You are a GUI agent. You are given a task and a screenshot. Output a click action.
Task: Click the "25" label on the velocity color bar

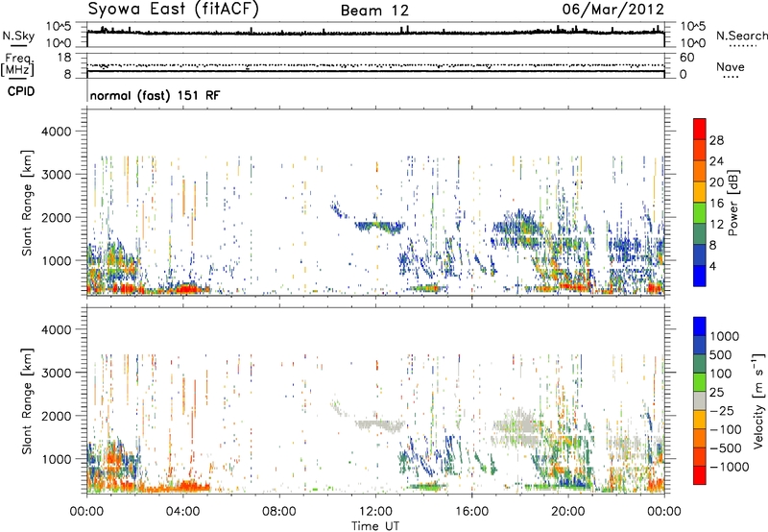point(716,393)
